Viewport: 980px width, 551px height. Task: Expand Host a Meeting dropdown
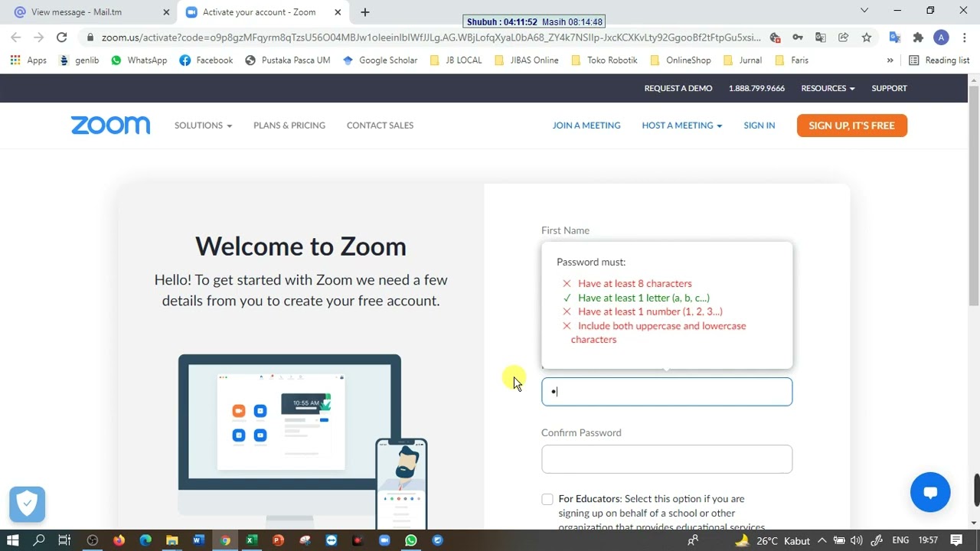681,126
